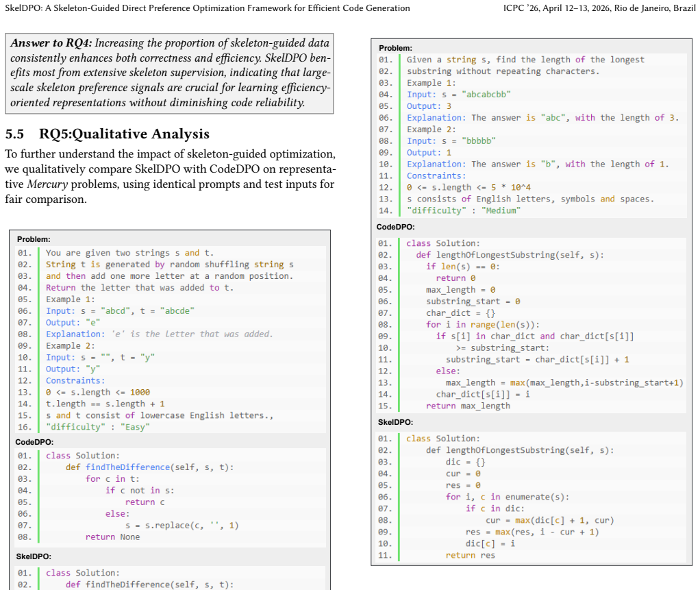
Task: Click the line 'if len(s) == 0:'
Action: [x=463, y=266]
